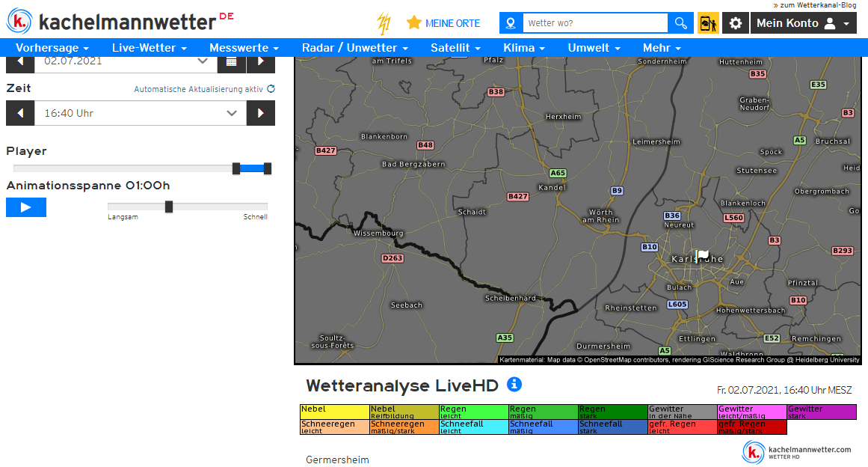Open the 16:40 Uhr time dropdown
This screenshot has width=868, height=467.
141,114
